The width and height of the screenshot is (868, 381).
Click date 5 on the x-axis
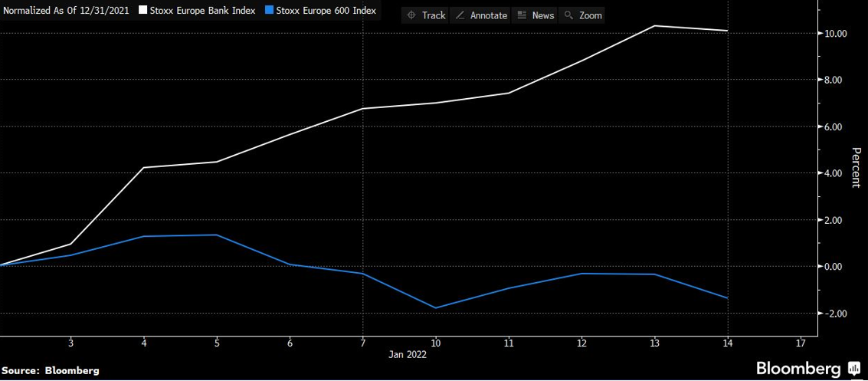[x=217, y=343]
